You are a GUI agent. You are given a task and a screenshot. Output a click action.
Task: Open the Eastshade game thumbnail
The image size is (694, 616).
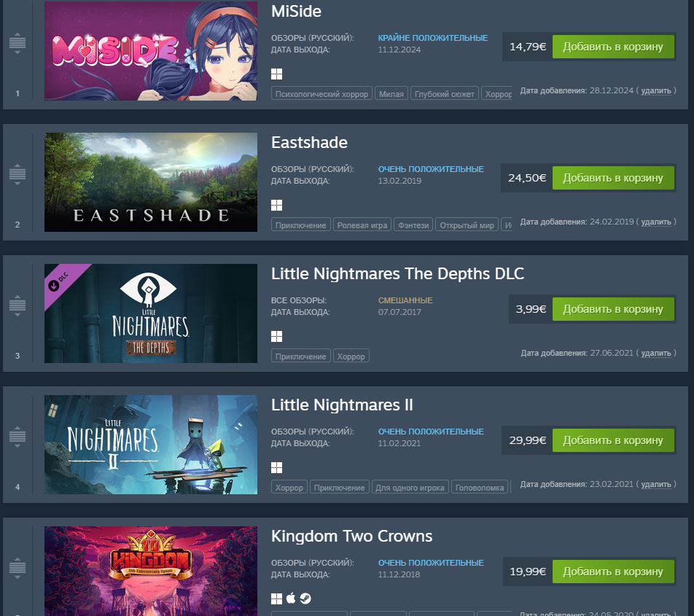pyautogui.click(x=150, y=182)
